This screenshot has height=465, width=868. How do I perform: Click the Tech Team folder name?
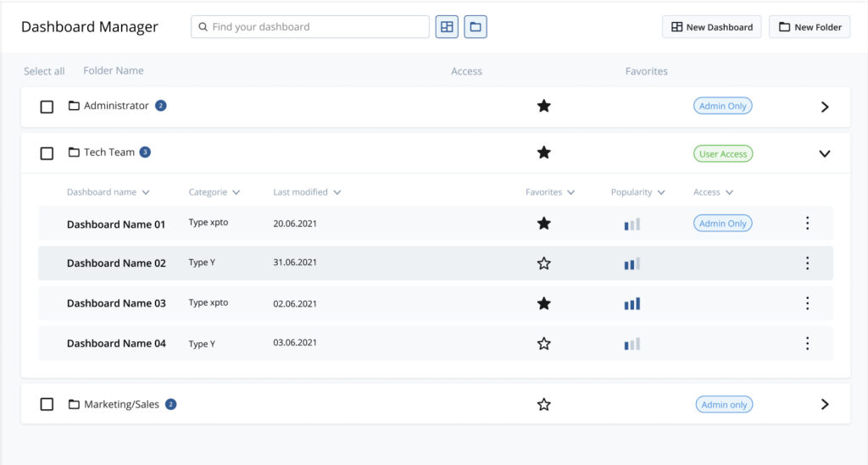point(109,152)
